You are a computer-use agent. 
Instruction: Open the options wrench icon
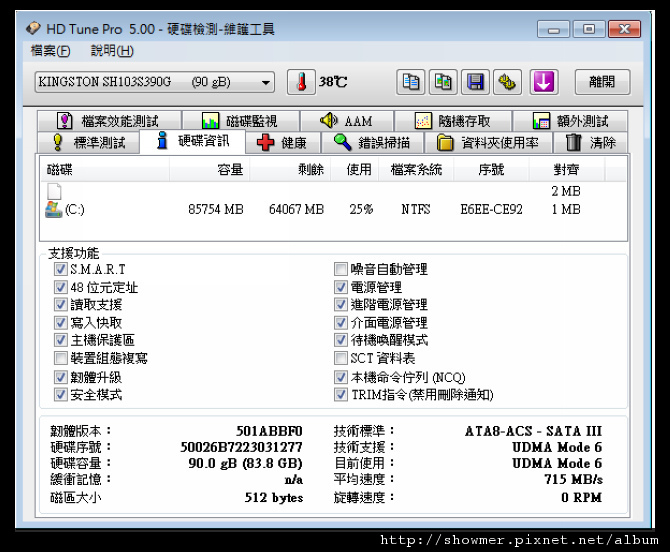tap(507, 82)
